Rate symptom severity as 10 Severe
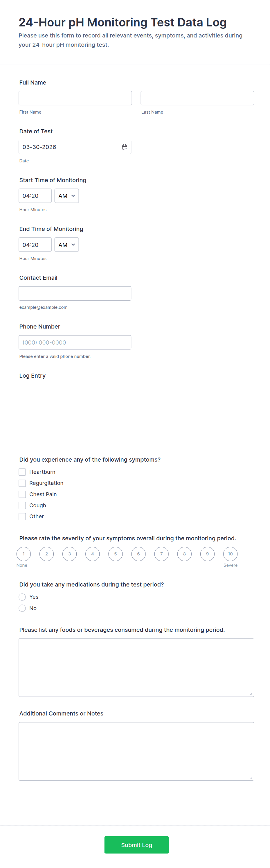 pos(230,554)
